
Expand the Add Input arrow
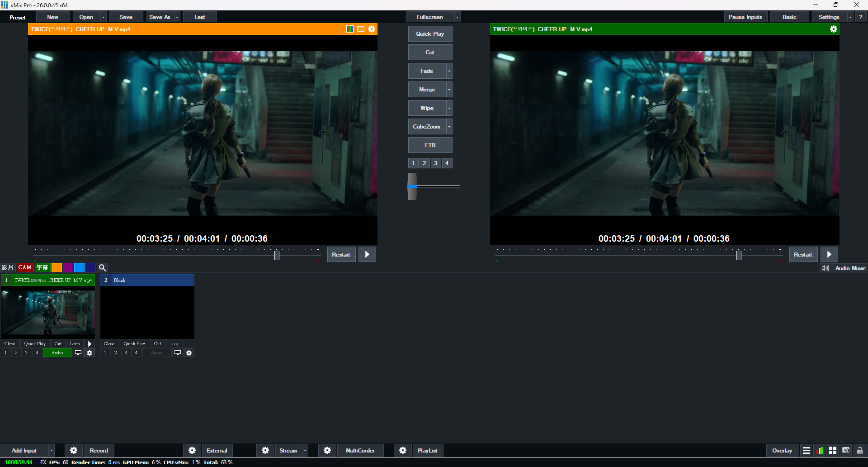[x=51, y=450]
